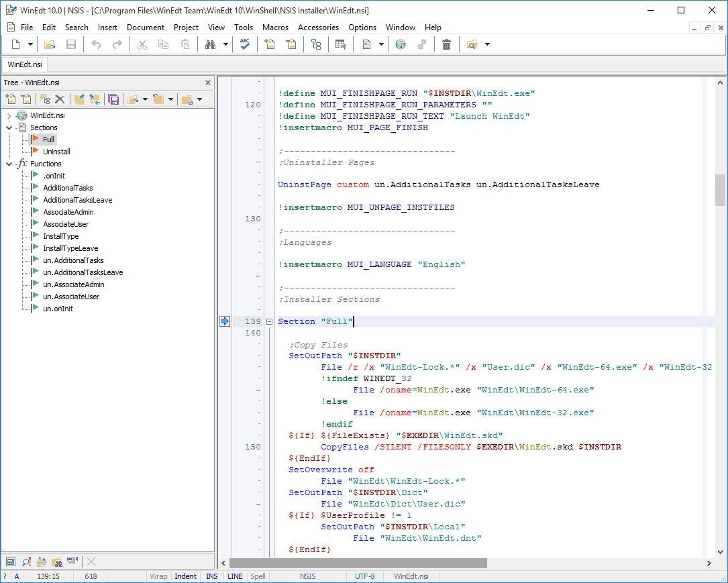
Task: Open the Search menu
Action: click(x=76, y=28)
